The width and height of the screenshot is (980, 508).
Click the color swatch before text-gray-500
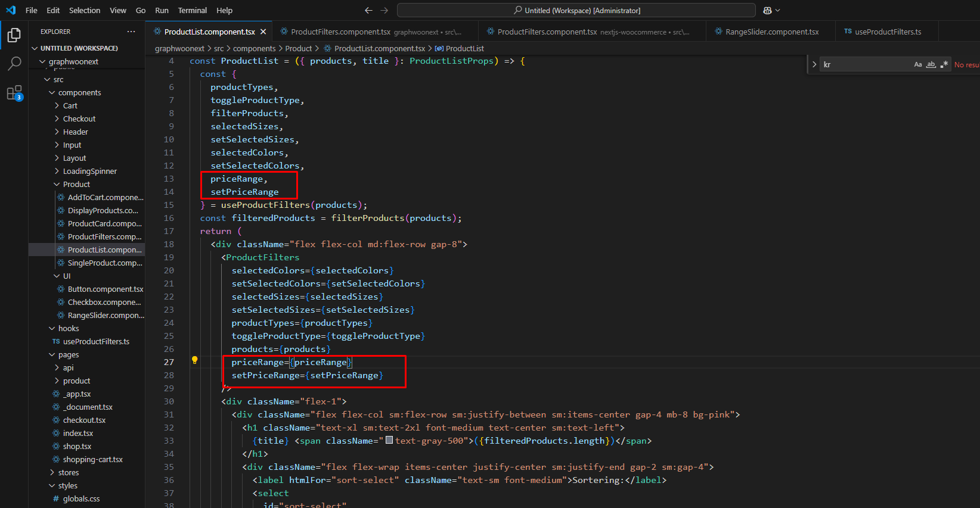(x=389, y=441)
